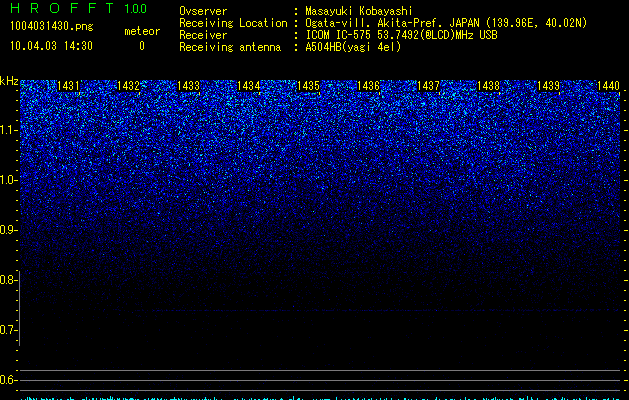Click the Ovserver field label
This screenshot has width=629, height=400.
coord(203,11)
